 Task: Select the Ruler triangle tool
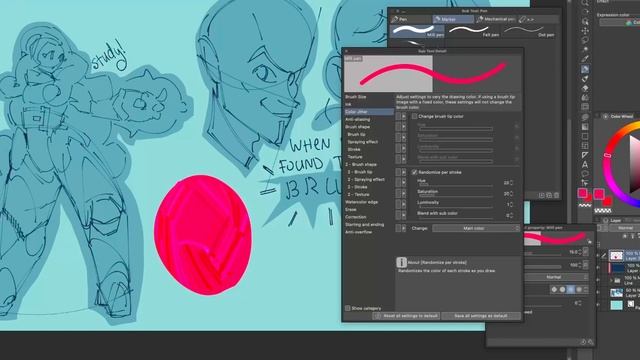[585, 155]
